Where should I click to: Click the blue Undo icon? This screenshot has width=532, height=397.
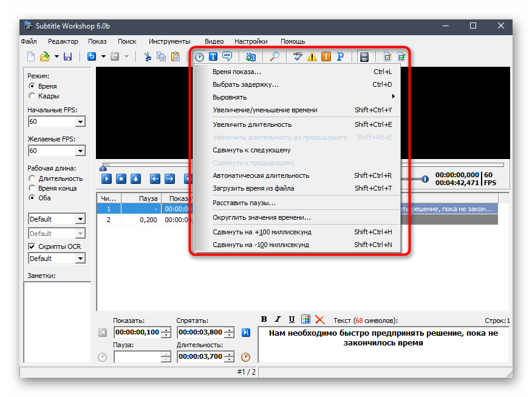[x=92, y=56]
